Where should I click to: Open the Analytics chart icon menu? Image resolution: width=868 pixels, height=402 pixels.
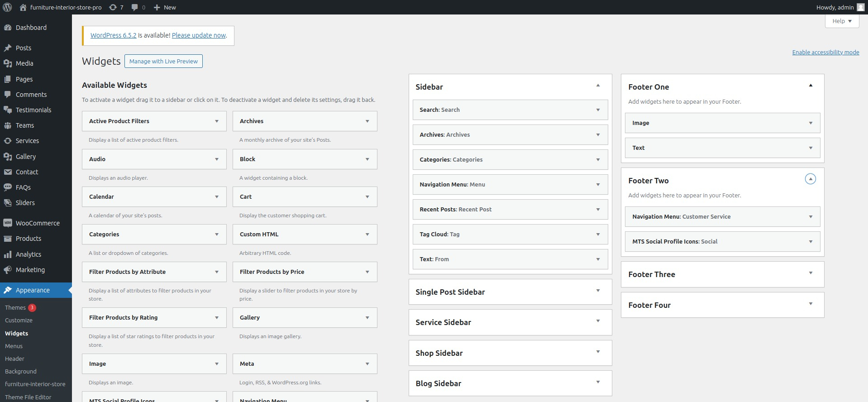pos(7,254)
